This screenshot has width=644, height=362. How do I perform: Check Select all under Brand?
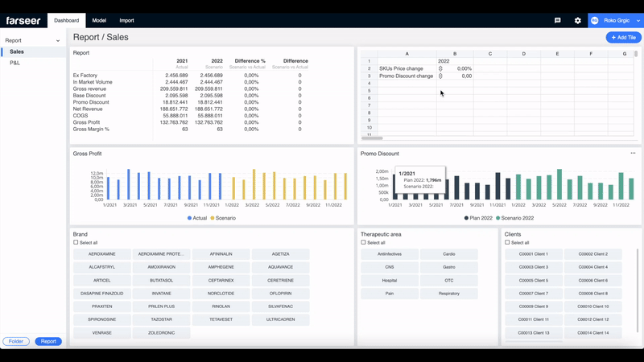point(76,242)
